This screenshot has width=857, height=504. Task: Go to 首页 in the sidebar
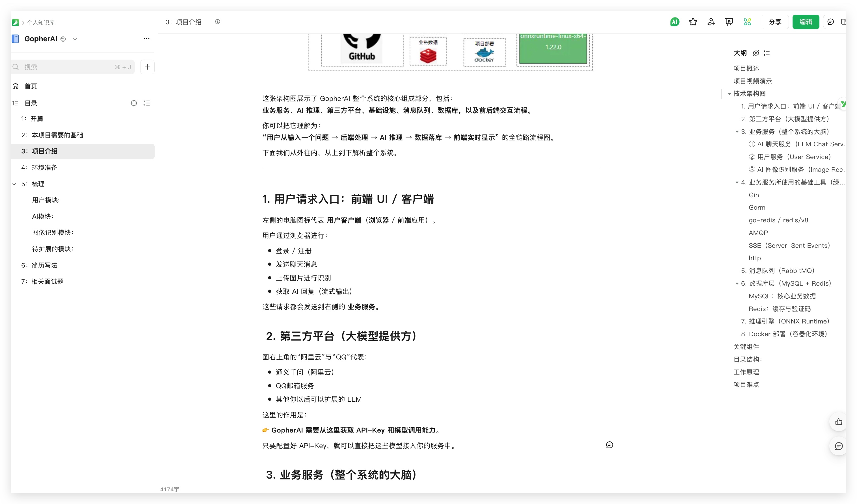point(31,86)
